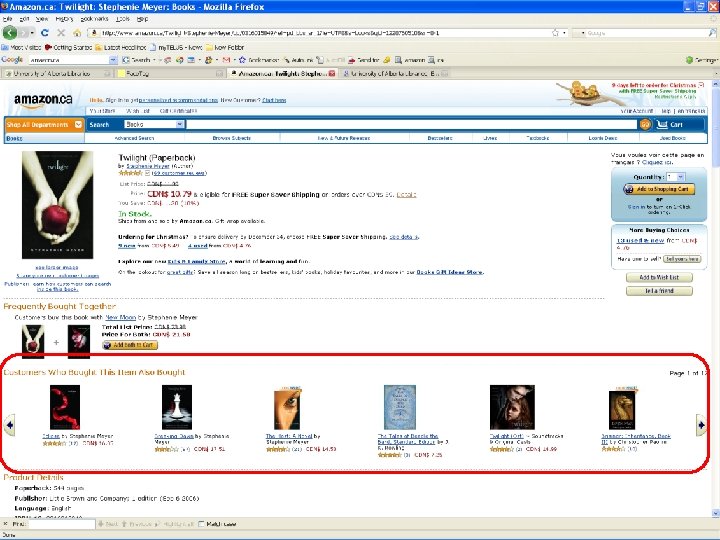
Task: Close the Amazon.ca Twilight tab
Action: (x=332, y=73)
